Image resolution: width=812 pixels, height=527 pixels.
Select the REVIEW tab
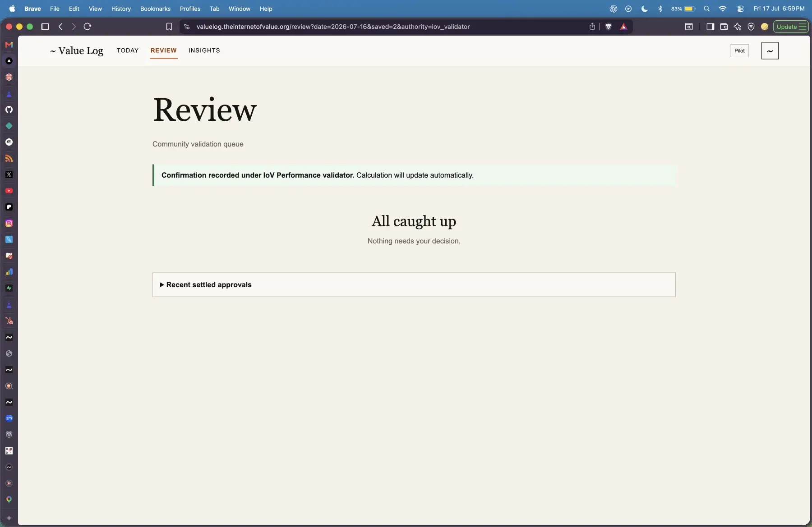coord(163,50)
